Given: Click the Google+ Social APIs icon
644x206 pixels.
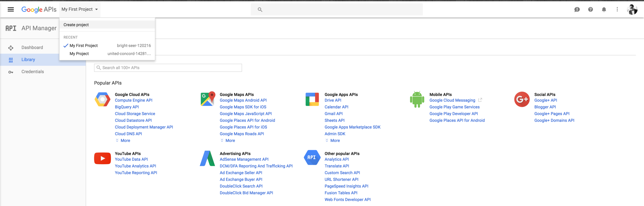Looking at the screenshot, I should 522,99.
